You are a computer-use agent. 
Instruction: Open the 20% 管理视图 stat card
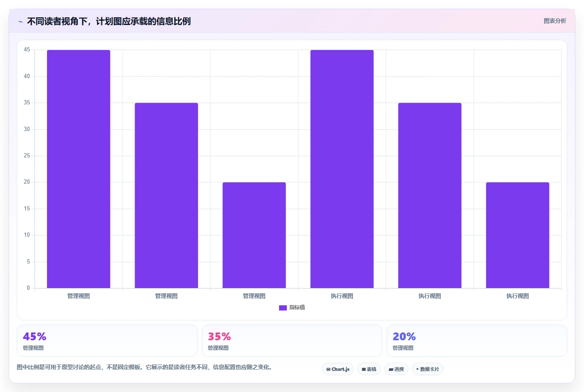[477, 341]
